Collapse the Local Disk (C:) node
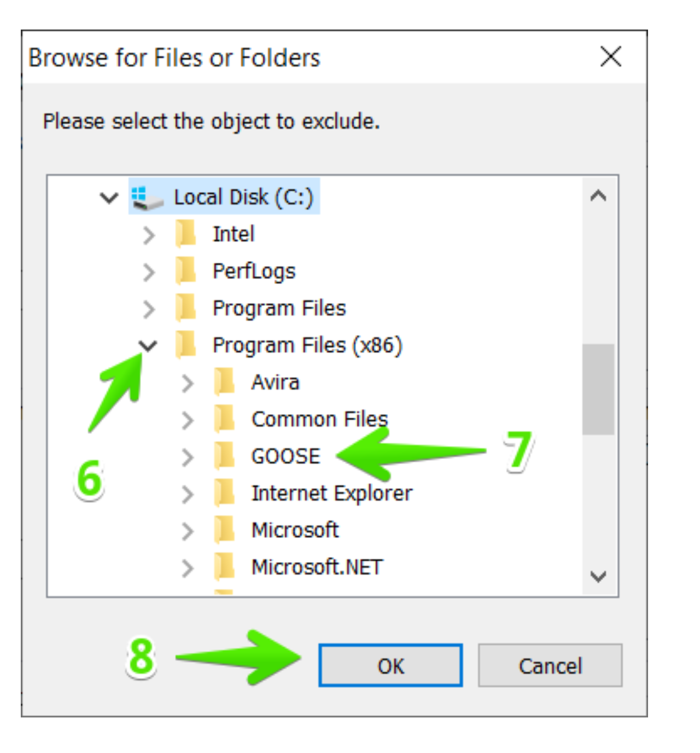 click(x=109, y=198)
